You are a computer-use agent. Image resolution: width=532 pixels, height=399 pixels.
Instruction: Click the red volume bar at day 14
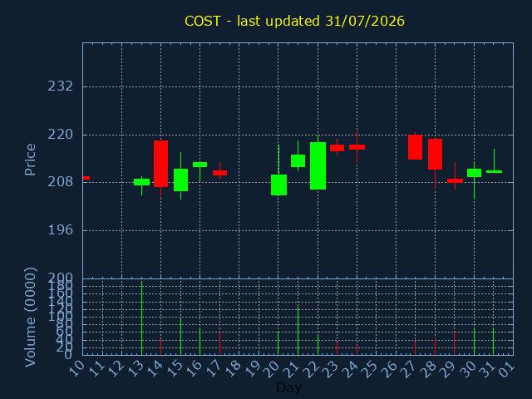point(160,347)
